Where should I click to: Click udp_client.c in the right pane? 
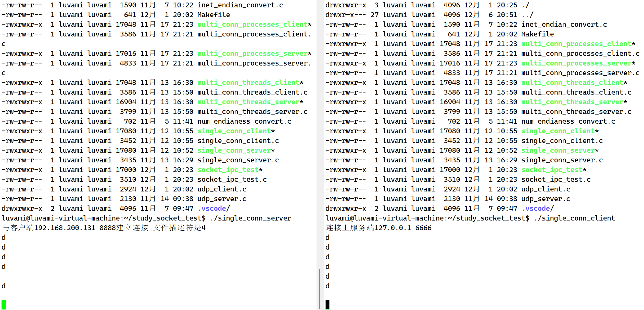[x=546, y=189]
